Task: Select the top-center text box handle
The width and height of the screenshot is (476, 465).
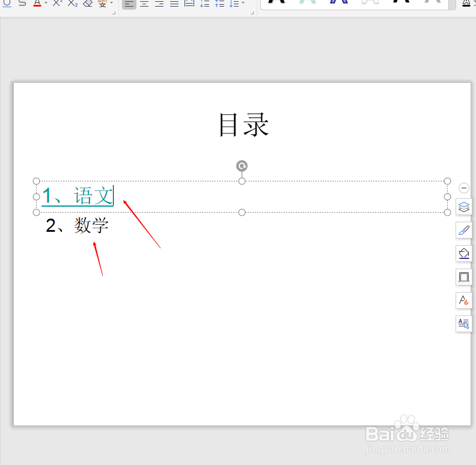Action: pos(242,181)
